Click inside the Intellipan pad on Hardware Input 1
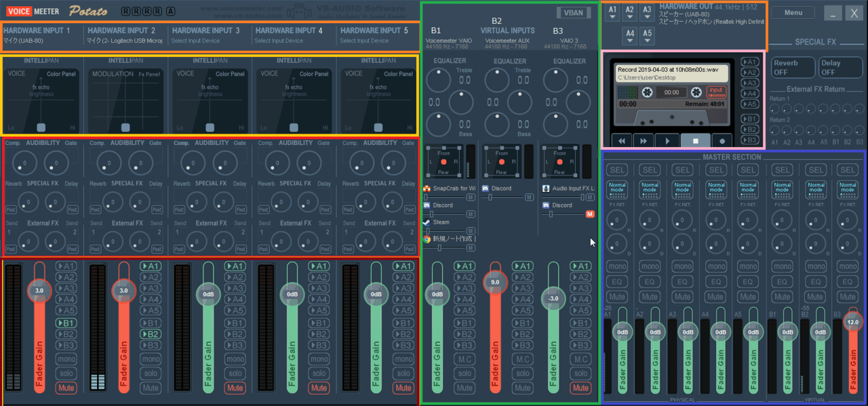868x406 pixels. [41, 98]
